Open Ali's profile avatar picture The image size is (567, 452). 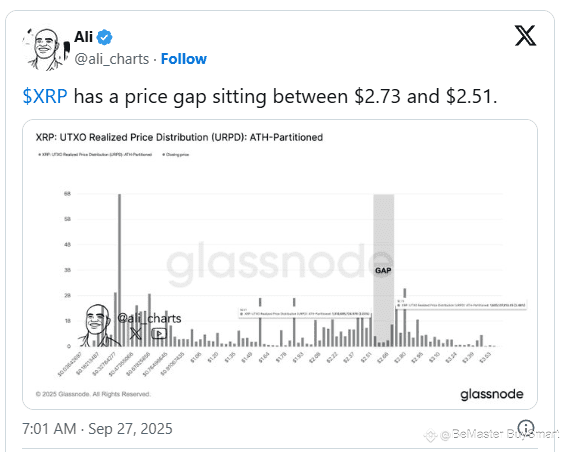click(45, 49)
